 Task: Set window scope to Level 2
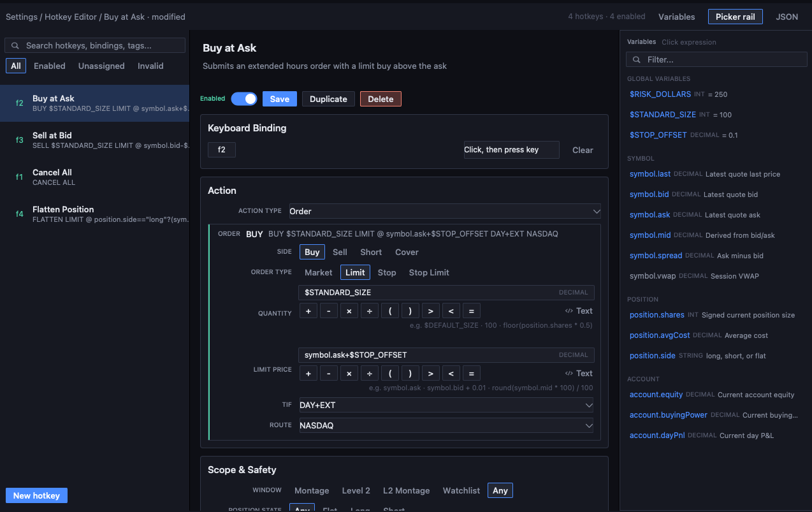[356, 490]
